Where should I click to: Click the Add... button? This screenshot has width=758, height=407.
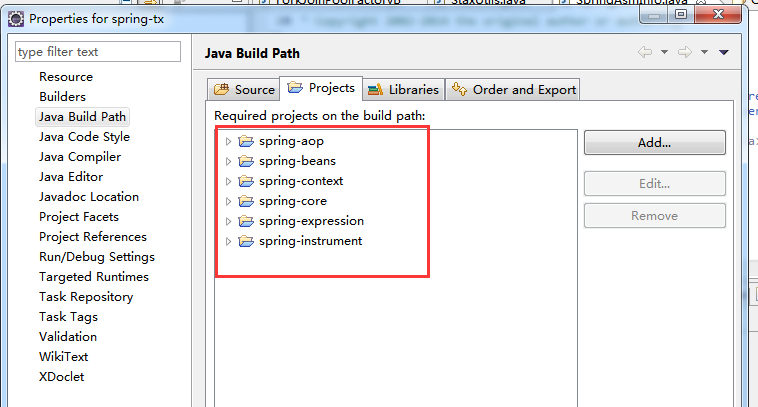(655, 143)
